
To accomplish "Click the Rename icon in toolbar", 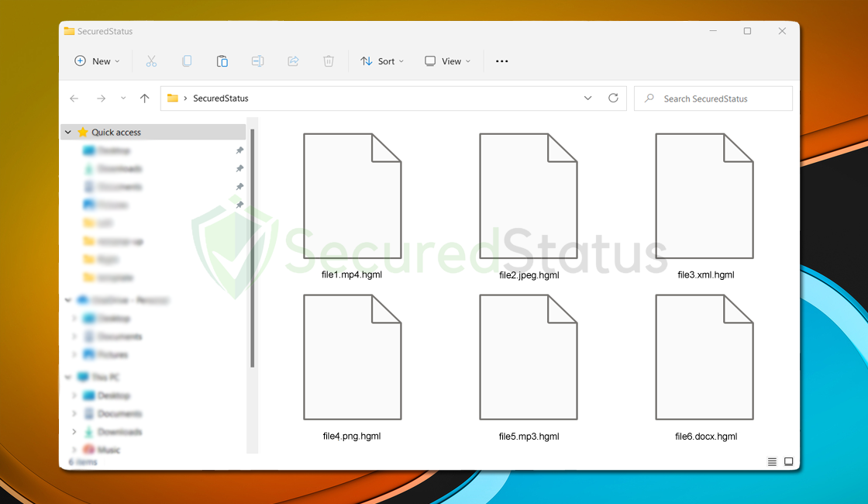I will pos(257,61).
